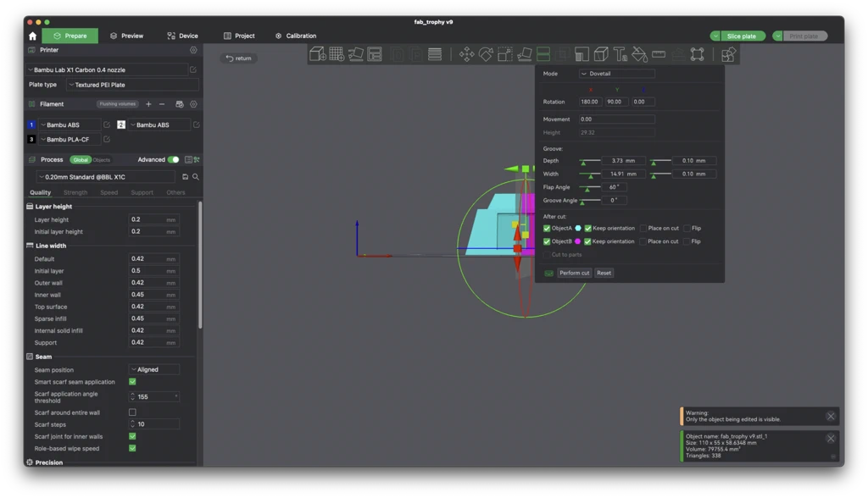
Task: Click the Flushing volumes button
Action: point(117,104)
